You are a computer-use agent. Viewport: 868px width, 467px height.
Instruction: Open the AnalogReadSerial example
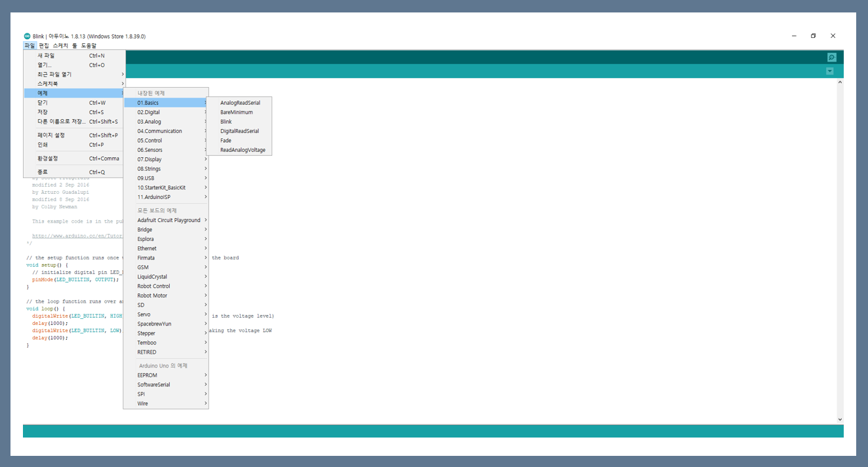tap(239, 103)
